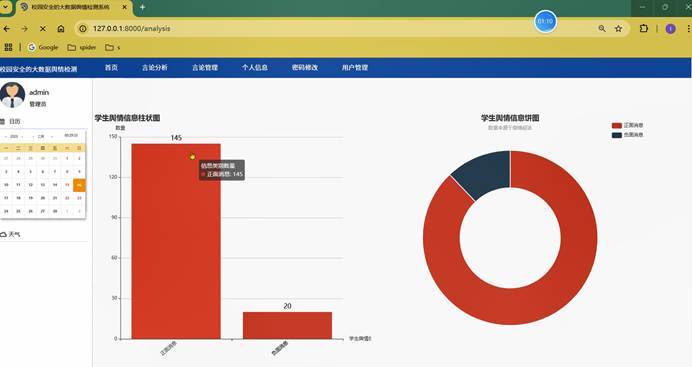
Task: Open the 首页 navigation item
Action: click(111, 67)
